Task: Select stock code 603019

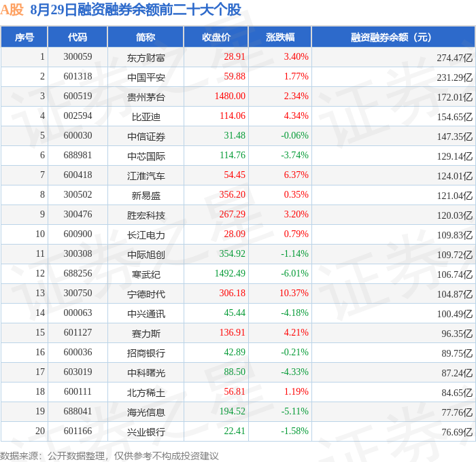Action: tap(78, 372)
